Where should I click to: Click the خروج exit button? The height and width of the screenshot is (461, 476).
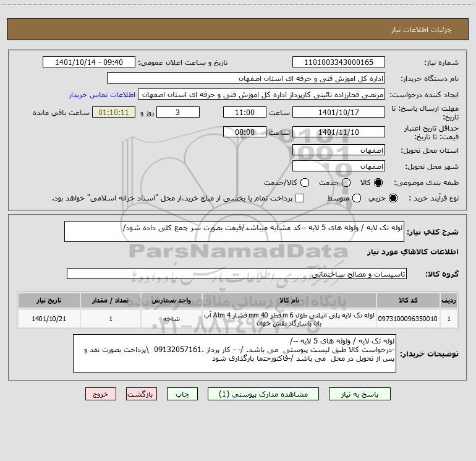[101, 394]
